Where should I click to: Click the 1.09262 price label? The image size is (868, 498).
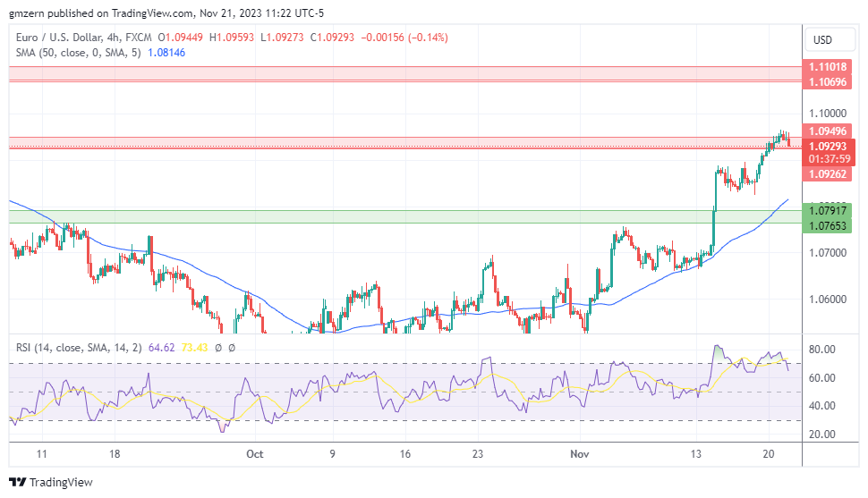[x=828, y=173]
